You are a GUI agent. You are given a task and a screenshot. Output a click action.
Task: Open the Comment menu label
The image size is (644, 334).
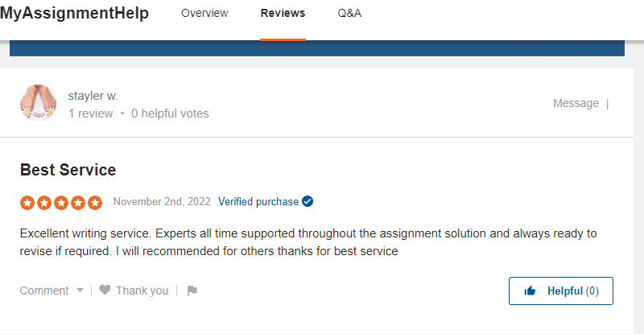click(x=44, y=291)
